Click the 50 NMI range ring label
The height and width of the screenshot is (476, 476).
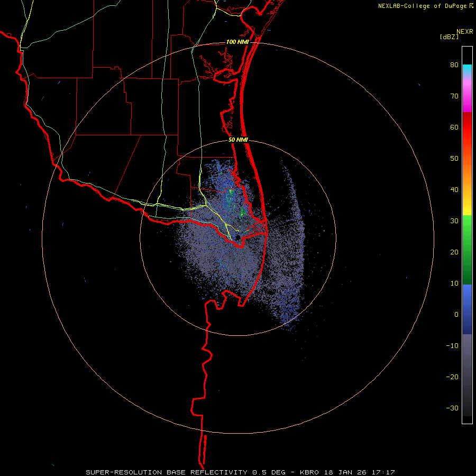[x=238, y=140]
